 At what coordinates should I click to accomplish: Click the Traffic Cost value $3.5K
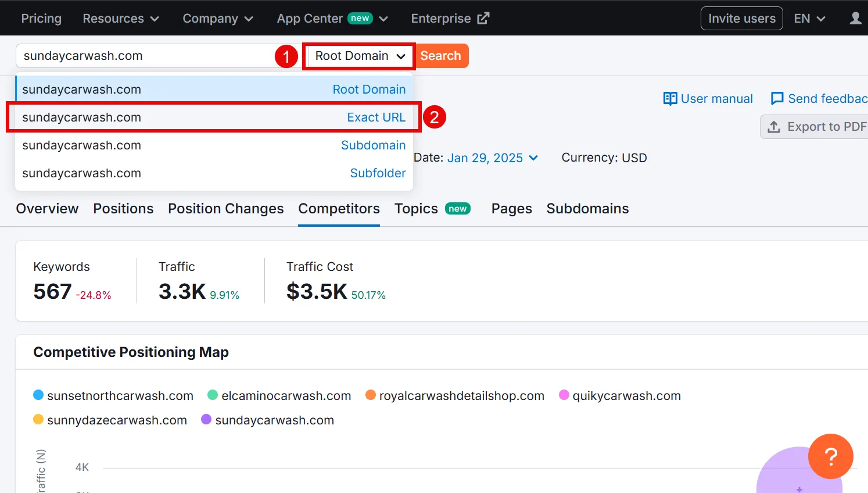(317, 291)
